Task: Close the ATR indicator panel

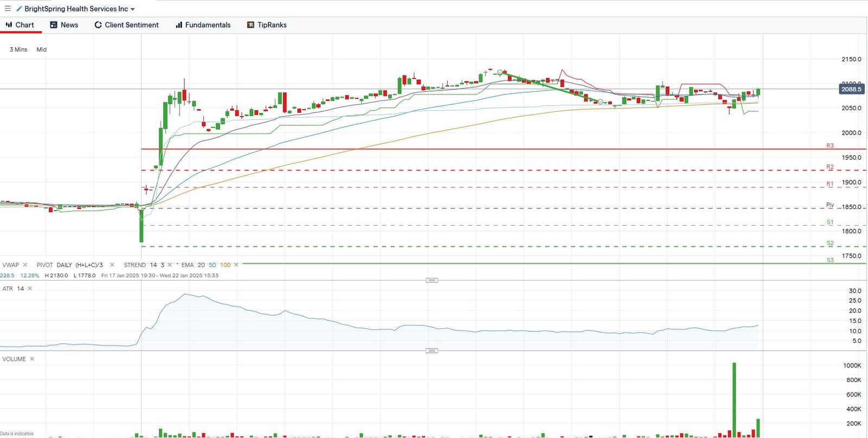Action: pyautogui.click(x=30, y=289)
